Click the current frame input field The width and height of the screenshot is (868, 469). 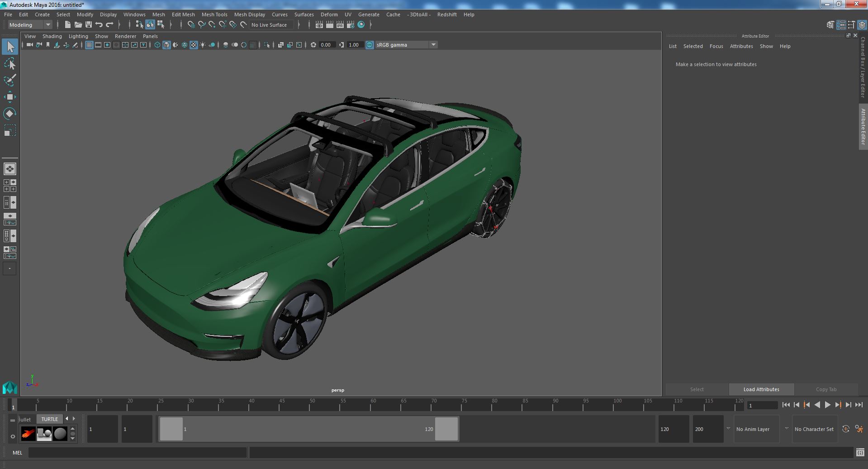[x=763, y=405]
